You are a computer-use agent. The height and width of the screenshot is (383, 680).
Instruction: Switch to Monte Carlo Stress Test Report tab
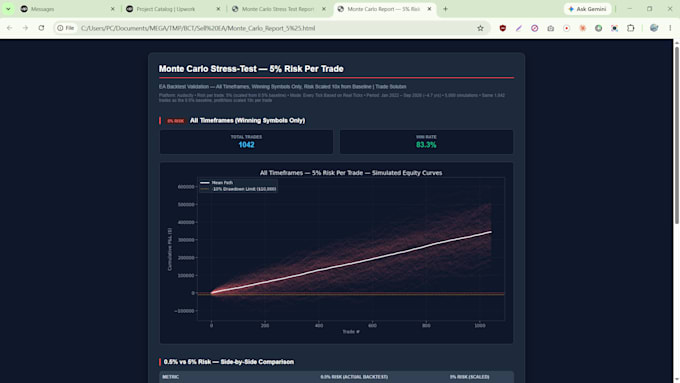tap(278, 9)
